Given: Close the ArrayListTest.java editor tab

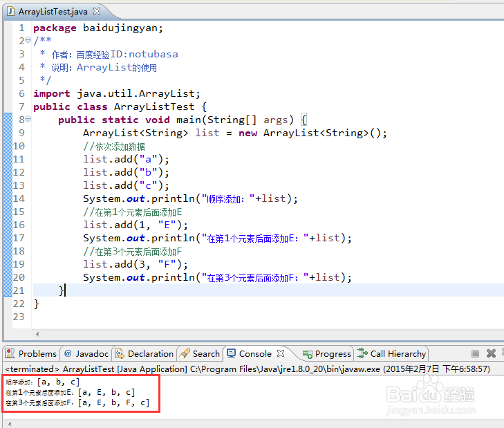Looking at the screenshot, I should [x=96, y=11].
